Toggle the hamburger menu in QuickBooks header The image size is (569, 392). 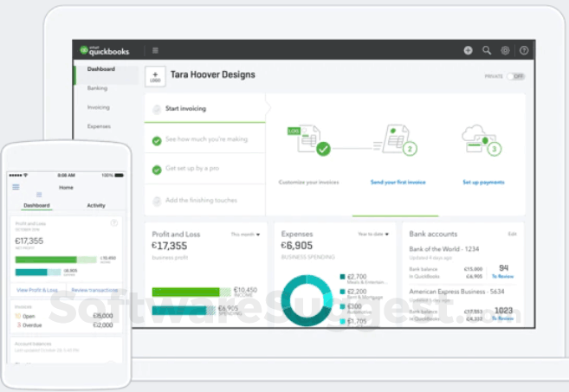tap(155, 50)
